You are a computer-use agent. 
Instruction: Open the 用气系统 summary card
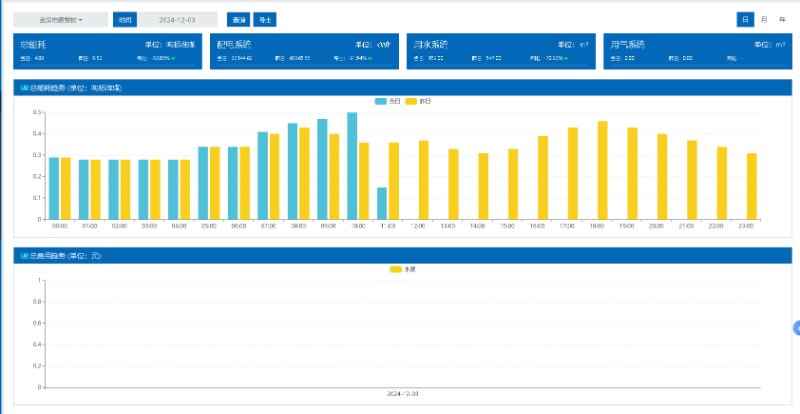697,52
